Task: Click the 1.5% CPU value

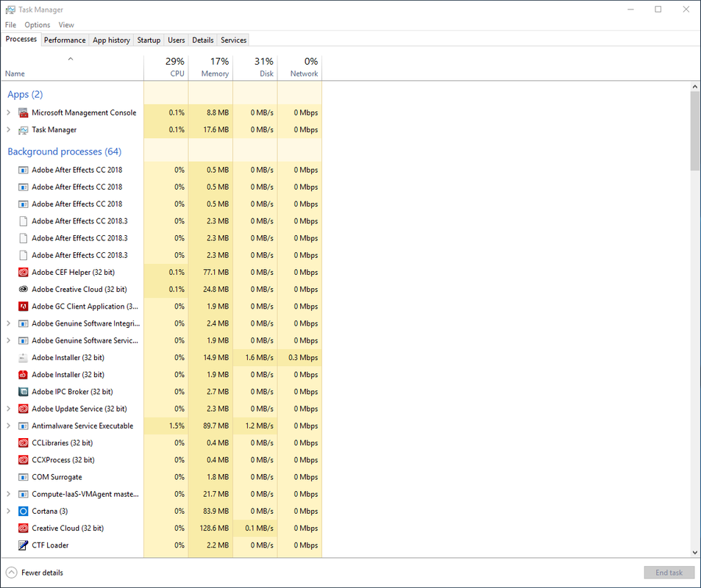Action: 177,426
